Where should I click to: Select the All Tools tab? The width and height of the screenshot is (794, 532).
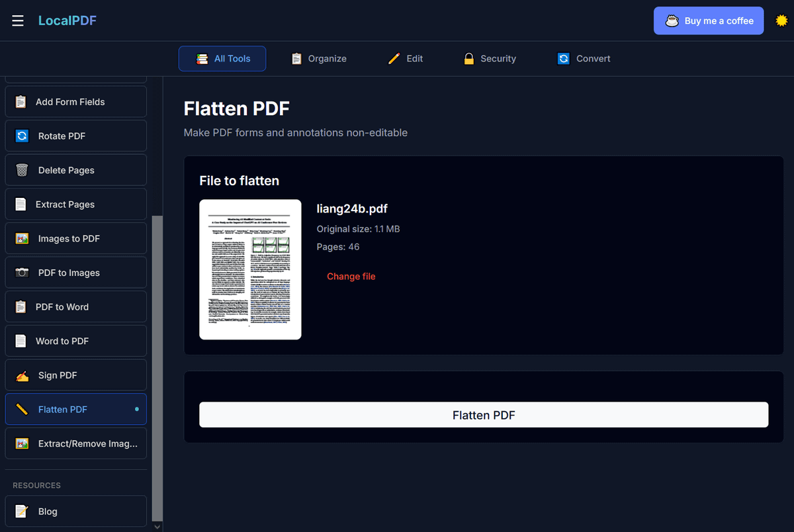(x=222, y=58)
